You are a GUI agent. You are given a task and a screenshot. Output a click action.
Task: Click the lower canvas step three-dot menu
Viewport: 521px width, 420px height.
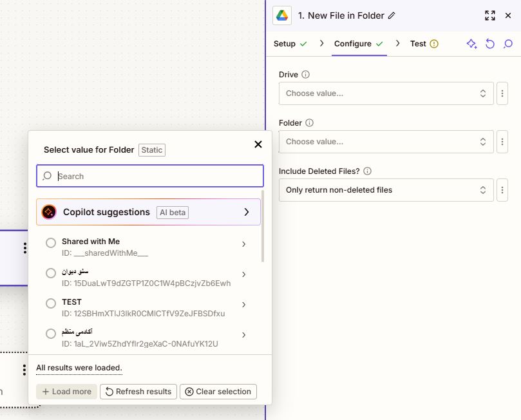tap(24, 370)
